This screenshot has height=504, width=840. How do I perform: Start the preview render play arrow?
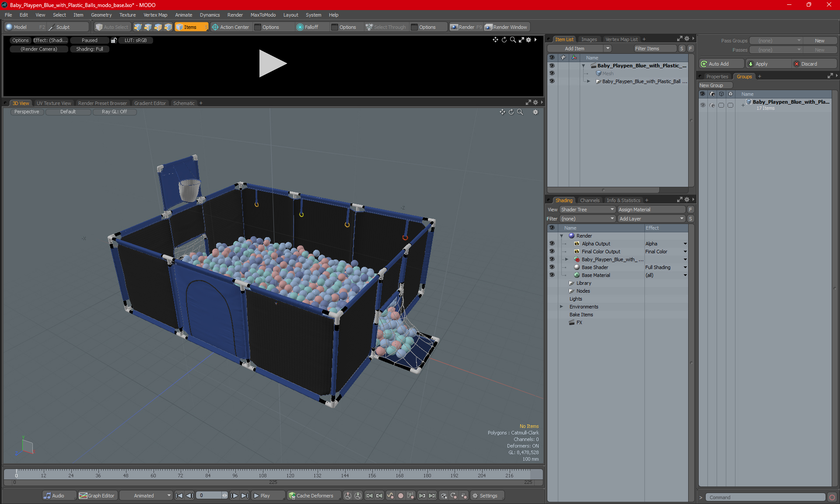click(273, 64)
